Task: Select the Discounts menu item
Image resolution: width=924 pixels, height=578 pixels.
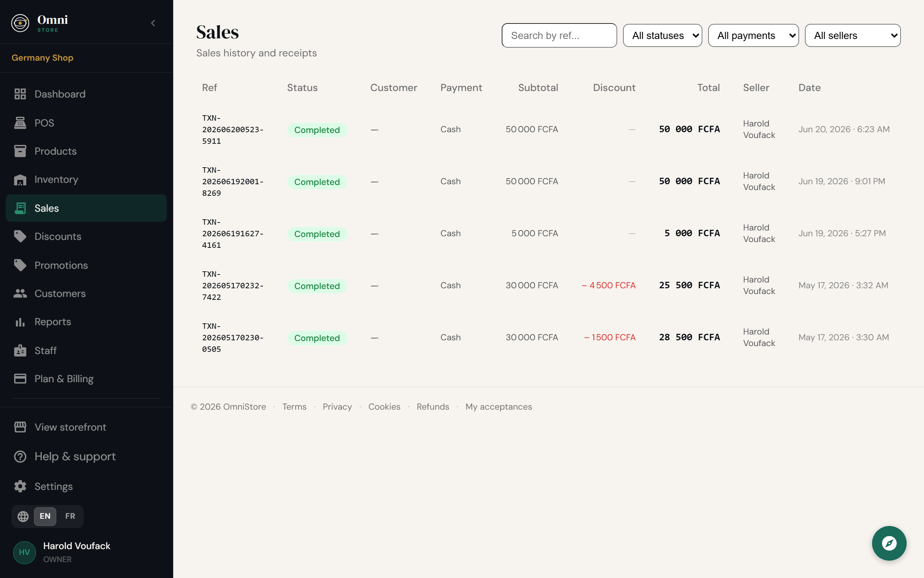Action: point(86,236)
